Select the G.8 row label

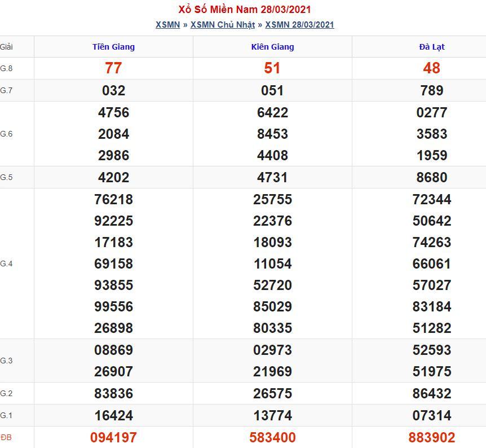click(6, 68)
